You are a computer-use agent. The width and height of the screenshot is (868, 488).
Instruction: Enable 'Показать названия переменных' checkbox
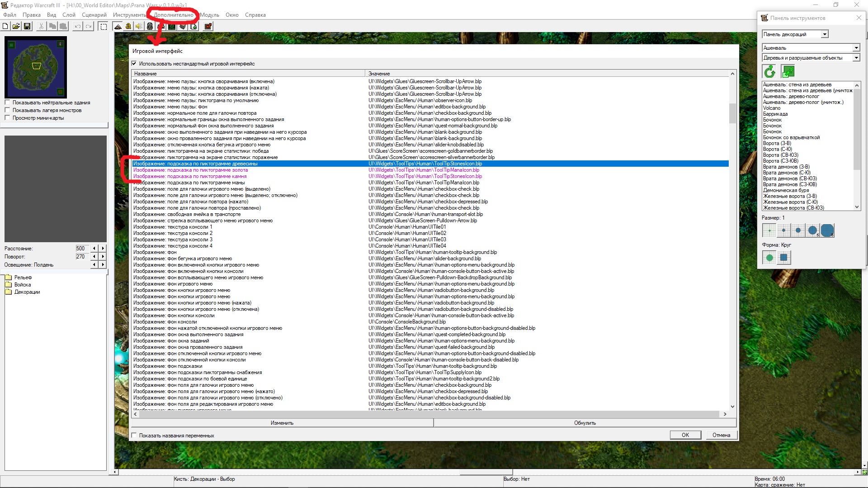click(x=134, y=436)
